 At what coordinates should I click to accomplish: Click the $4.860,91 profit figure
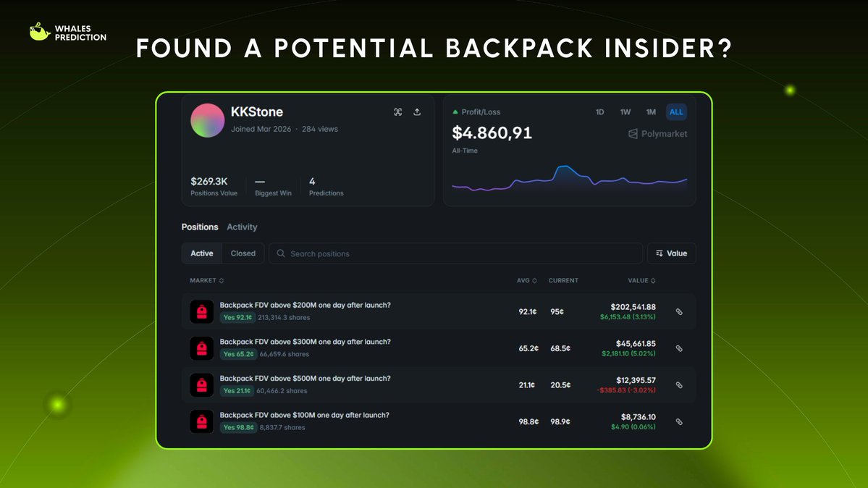click(x=492, y=133)
